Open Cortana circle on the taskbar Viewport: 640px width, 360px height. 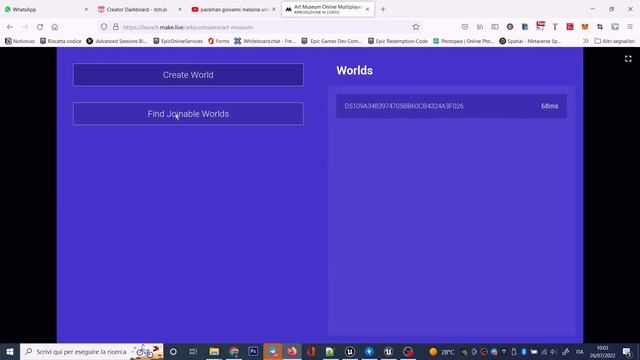[173, 351]
